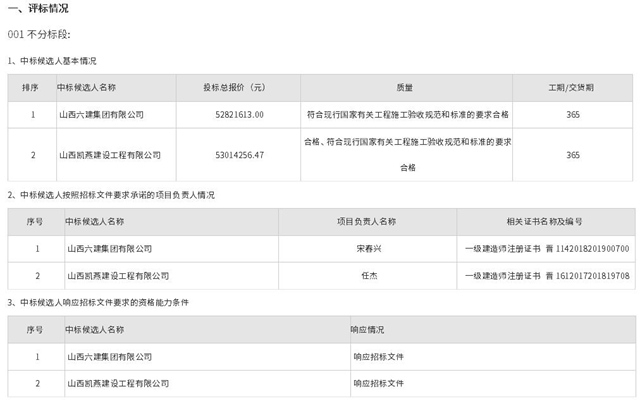Click section title 1、中标候选人基本情况

[x=52, y=61]
